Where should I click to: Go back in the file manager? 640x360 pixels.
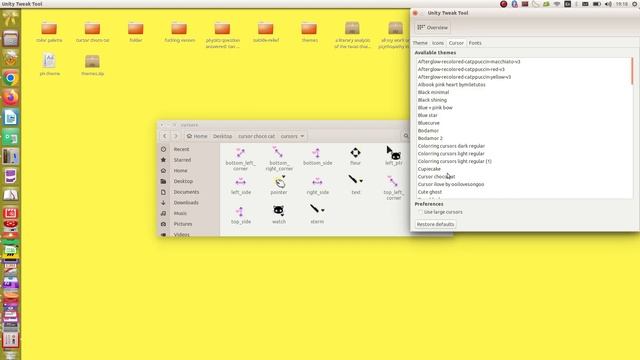click(x=165, y=136)
